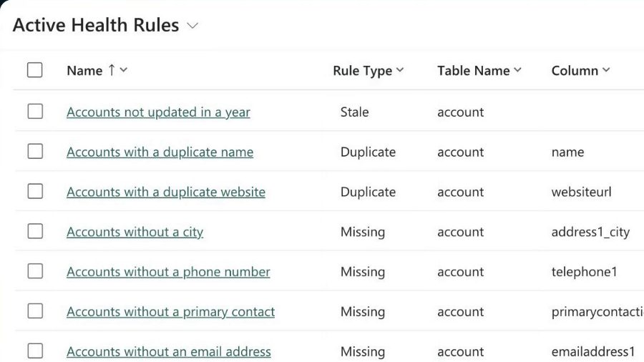
Task: Click account in the without a city row
Action: pos(460,232)
